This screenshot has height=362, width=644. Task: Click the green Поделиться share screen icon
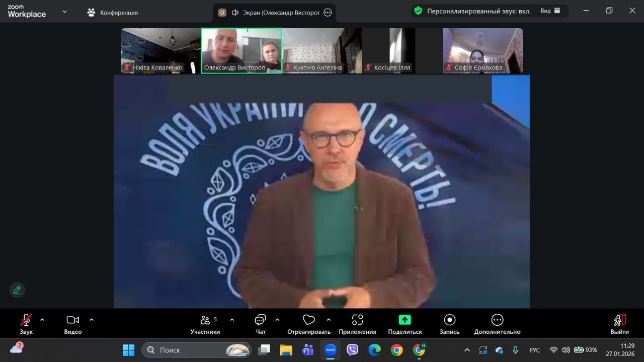pyautogui.click(x=405, y=320)
